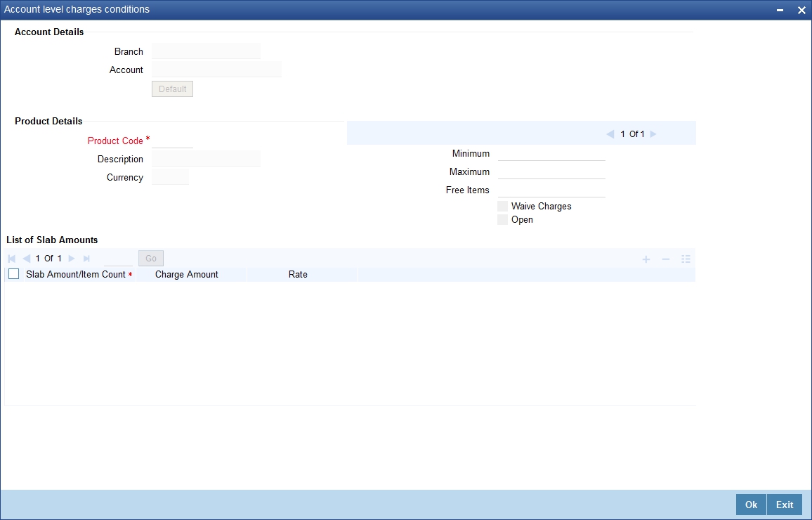This screenshot has height=520, width=812.
Task: Focus the Free Items field
Action: [x=551, y=190]
